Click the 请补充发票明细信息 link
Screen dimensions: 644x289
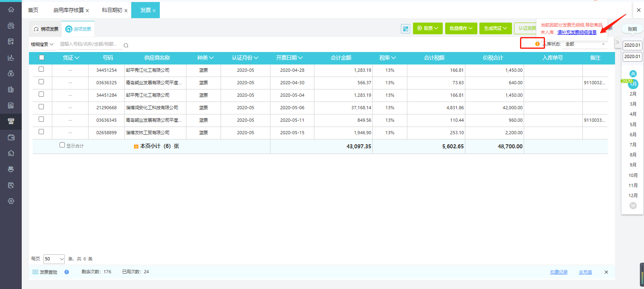577,32
